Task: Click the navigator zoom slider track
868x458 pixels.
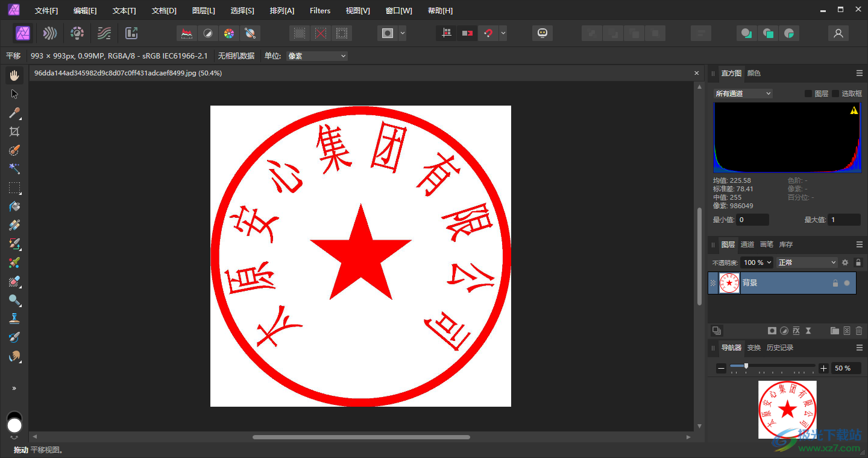Action: (x=778, y=366)
